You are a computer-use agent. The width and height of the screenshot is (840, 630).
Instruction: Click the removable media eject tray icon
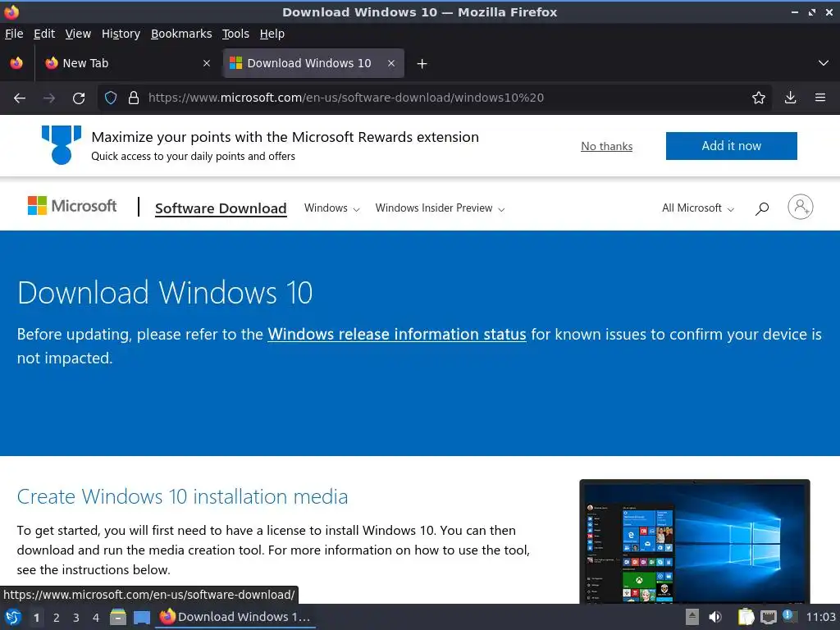(692, 617)
